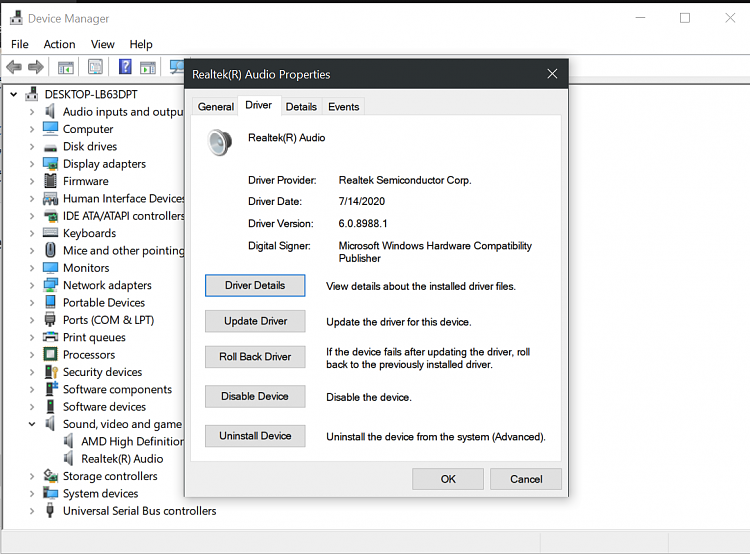Click OK in Realtek Audio Properties

coord(448,479)
